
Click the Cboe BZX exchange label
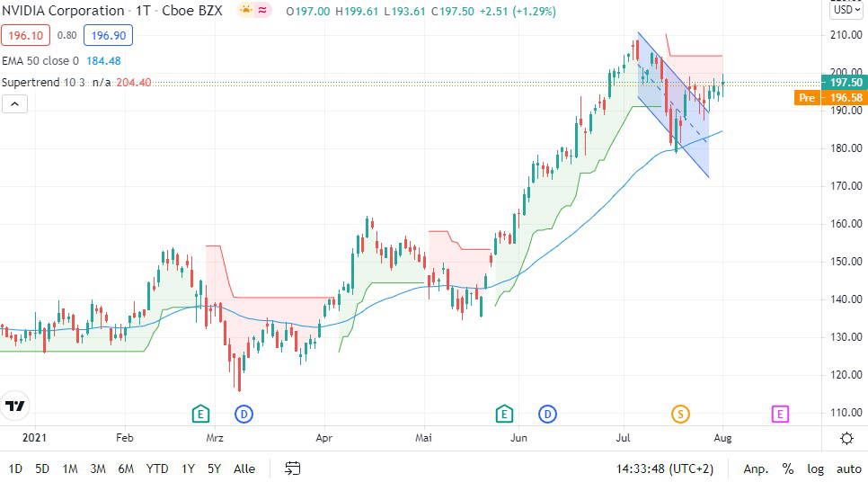coord(191,11)
